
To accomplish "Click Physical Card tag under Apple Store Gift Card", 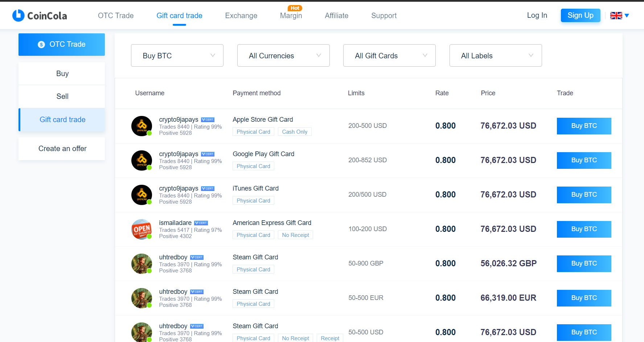I will point(253,132).
